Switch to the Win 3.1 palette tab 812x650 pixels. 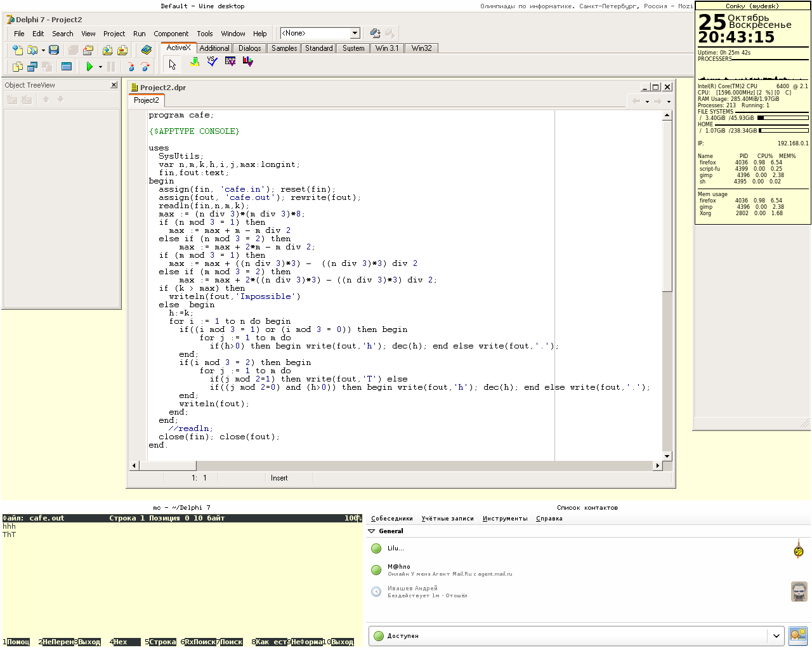pos(387,48)
